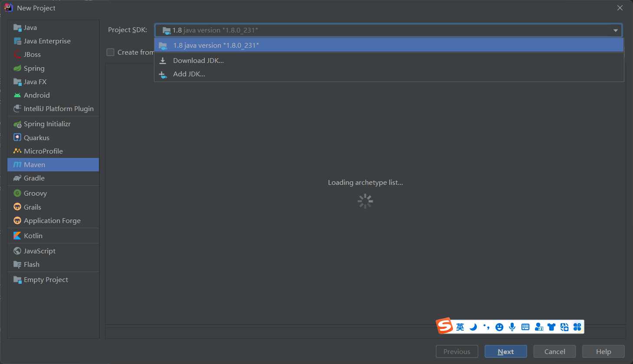
Task: Select Download JDK... option
Action: [389, 61]
